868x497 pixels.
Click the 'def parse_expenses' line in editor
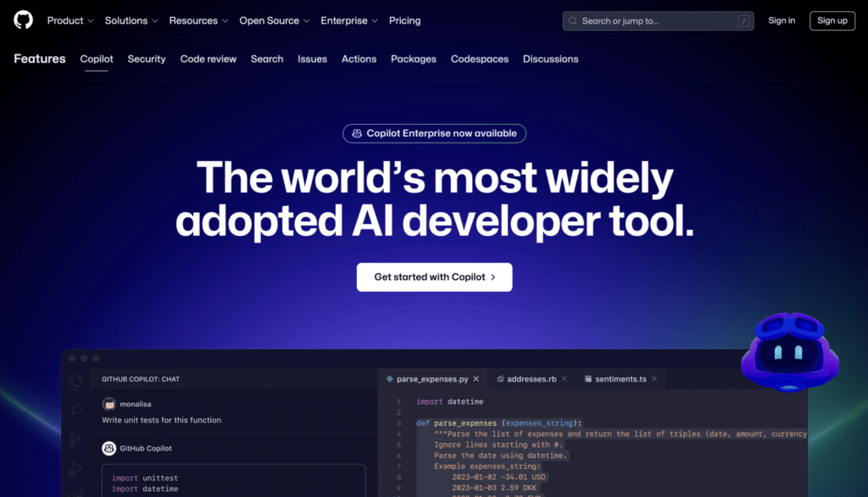pyautogui.click(x=498, y=422)
